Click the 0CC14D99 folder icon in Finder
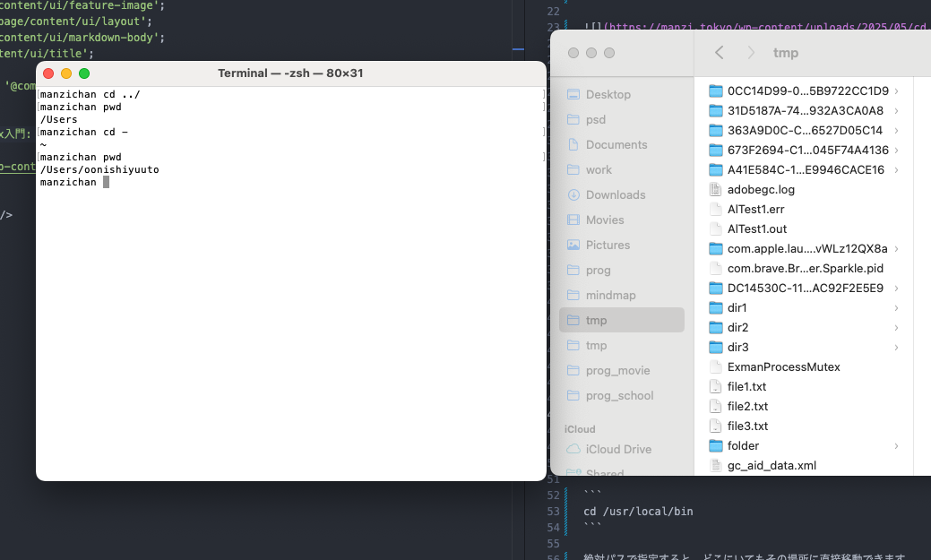The width and height of the screenshot is (931, 560). pos(716,90)
